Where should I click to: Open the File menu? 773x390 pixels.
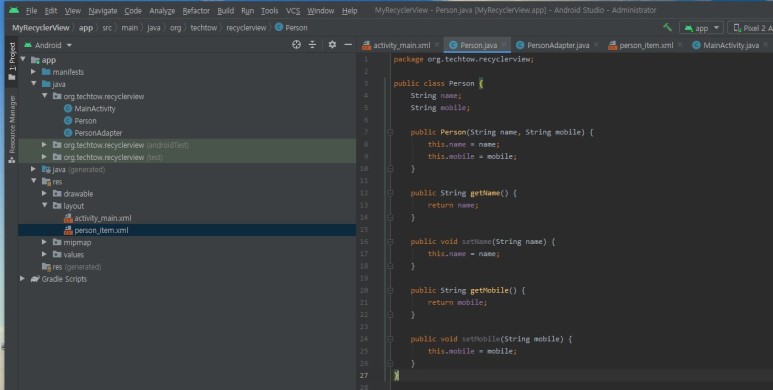click(31, 10)
